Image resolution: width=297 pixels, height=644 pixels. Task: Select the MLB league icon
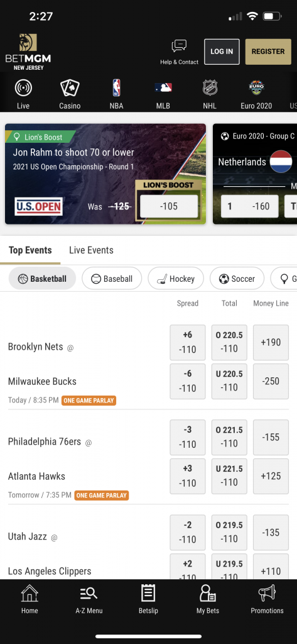[x=163, y=87]
